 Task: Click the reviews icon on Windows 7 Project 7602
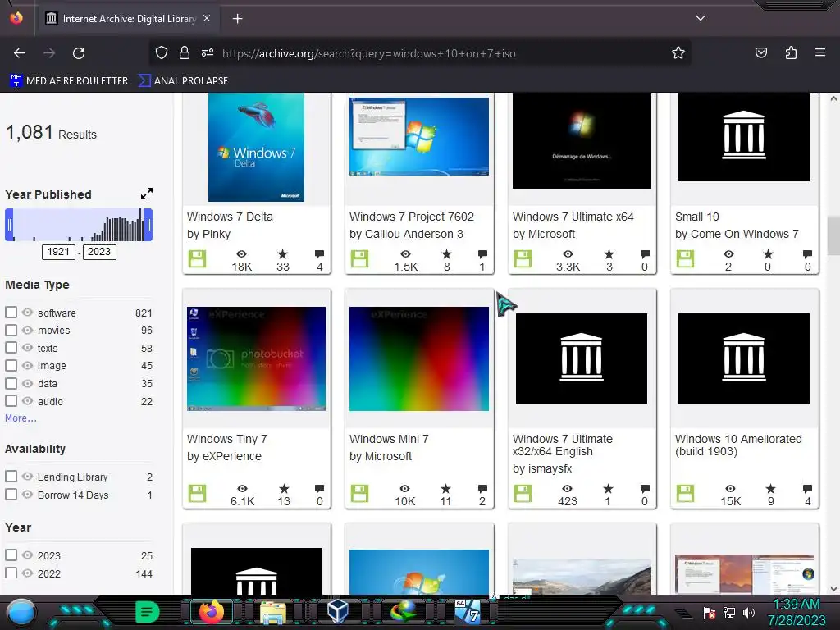(x=482, y=254)
